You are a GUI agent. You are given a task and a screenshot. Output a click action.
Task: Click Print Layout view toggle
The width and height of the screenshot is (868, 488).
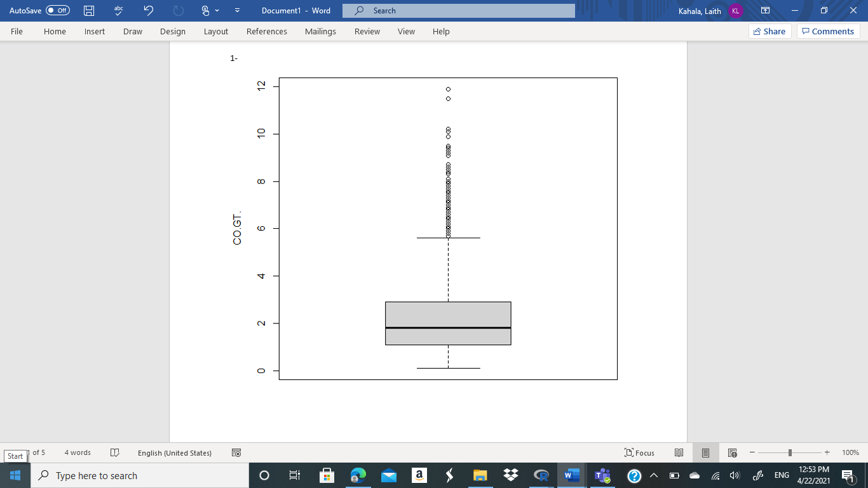click(705, 452)
